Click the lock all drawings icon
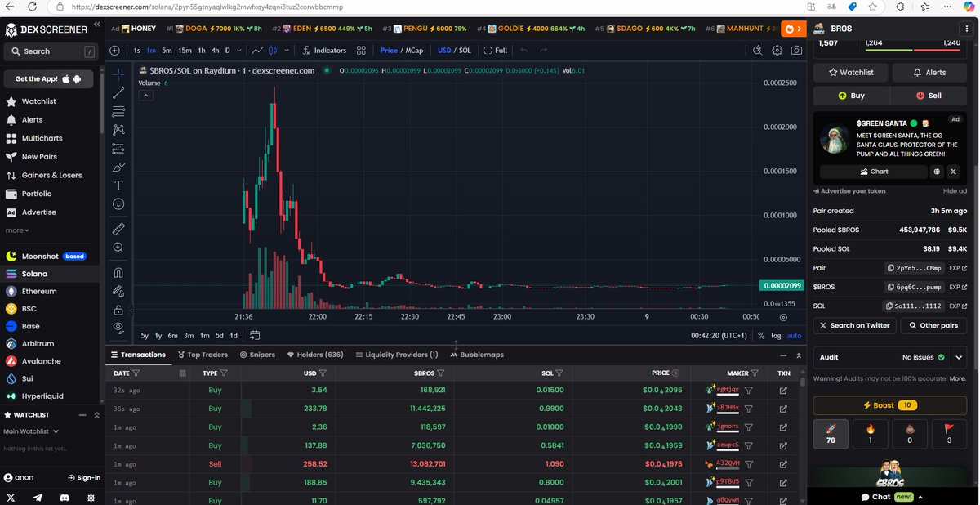 coord(118,311)
